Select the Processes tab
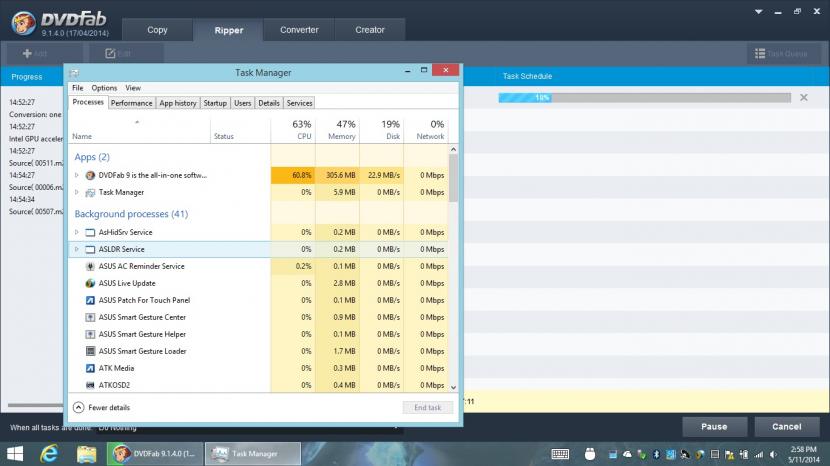The image size is (830, 466). [x=88, y=102]
